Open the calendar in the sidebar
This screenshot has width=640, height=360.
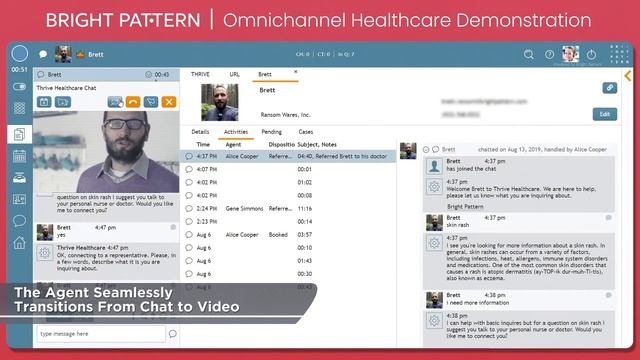[x=19, y=156]
